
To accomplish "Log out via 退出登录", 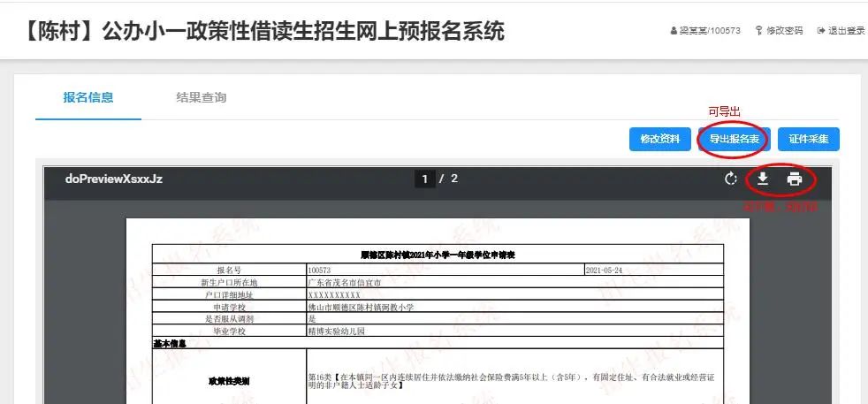I will (x=841, y=31).
